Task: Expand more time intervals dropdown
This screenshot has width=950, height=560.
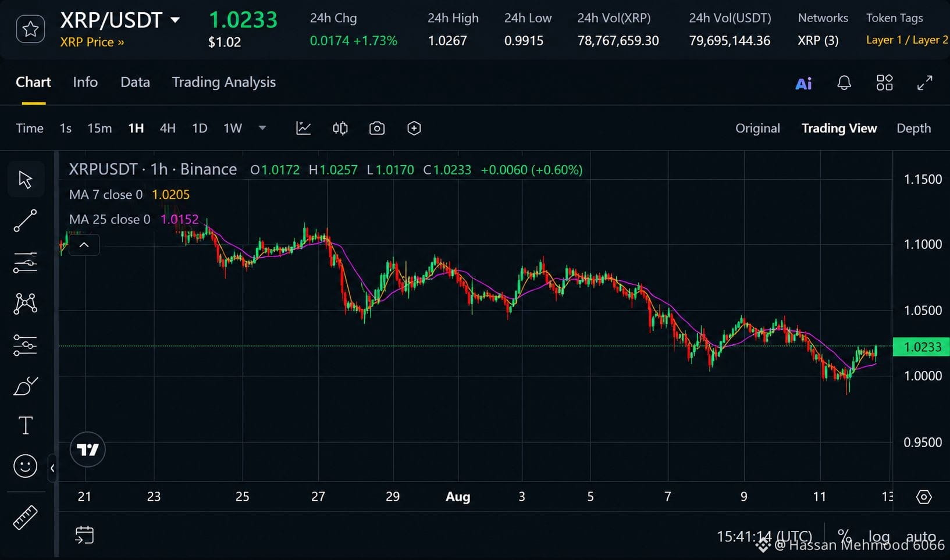Action: coord(262,128)
